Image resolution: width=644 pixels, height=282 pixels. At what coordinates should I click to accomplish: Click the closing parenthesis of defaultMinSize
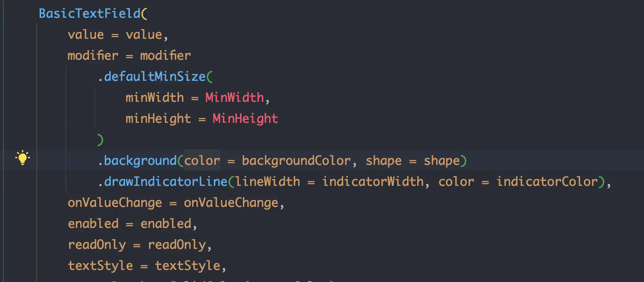pos(100,140)
